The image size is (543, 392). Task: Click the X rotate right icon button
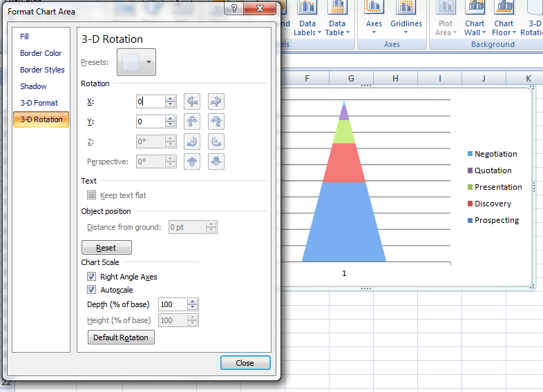tap(216, 101)
